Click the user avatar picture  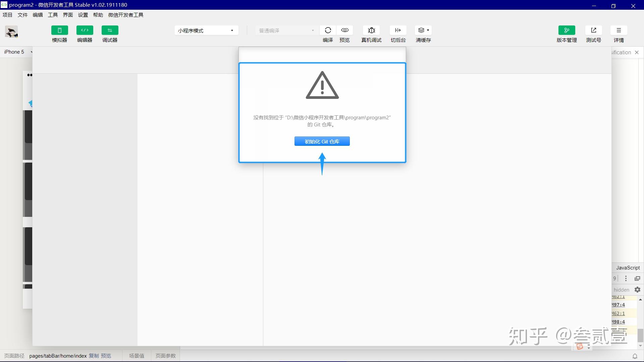click(x=11, y=32)
